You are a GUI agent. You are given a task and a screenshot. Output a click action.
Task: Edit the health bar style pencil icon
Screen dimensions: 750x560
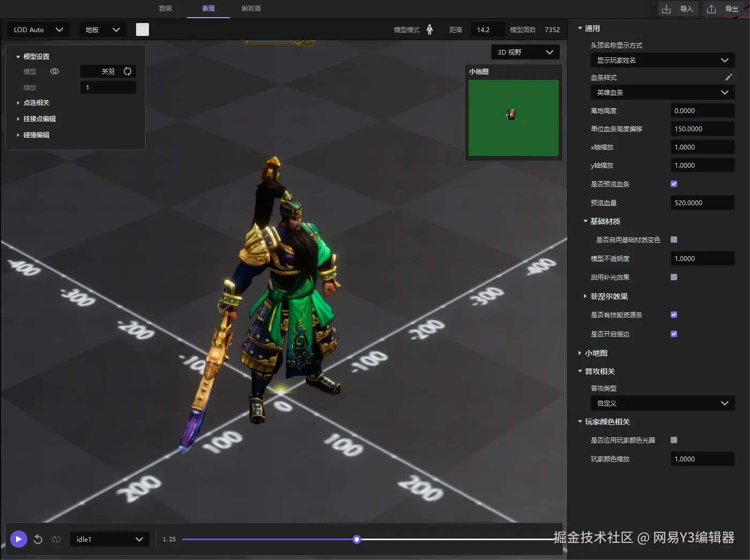tap(729, 77)
